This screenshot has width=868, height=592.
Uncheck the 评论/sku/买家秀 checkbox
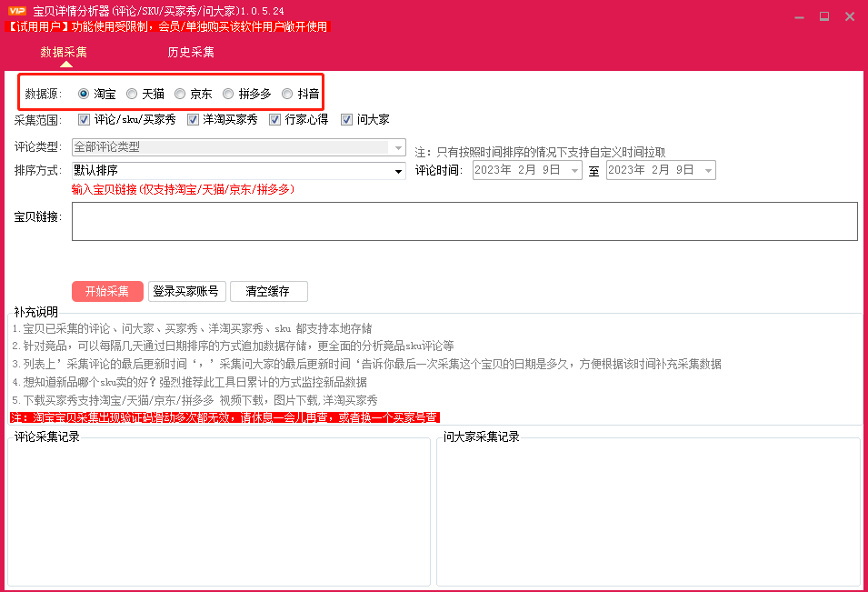pos(85,119)
